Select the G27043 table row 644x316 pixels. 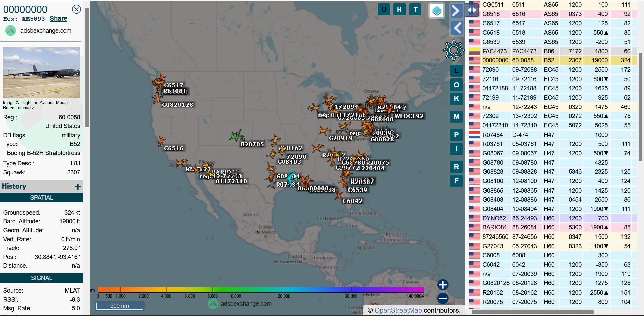click(x=553, y=246)
